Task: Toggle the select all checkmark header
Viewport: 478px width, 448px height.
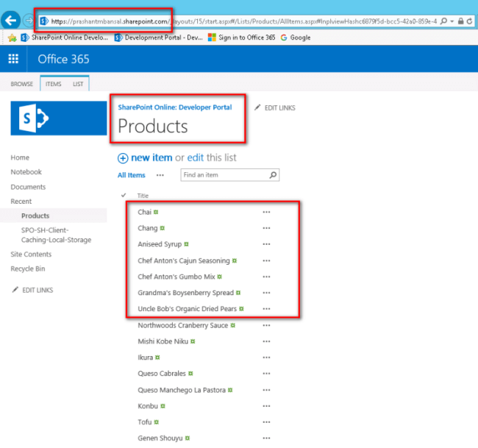Action: tap(123, 195)
